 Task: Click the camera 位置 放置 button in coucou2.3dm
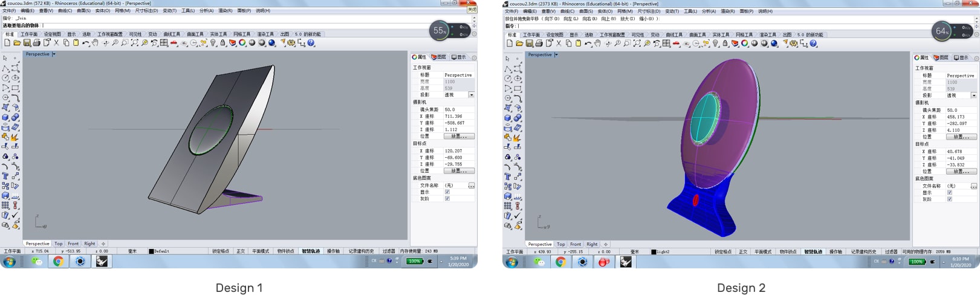click(961, 137)
